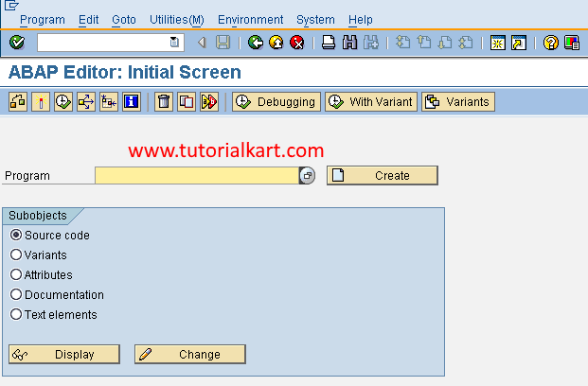
Task: Open the Program field search help
Action: click(x=307, y=175)
